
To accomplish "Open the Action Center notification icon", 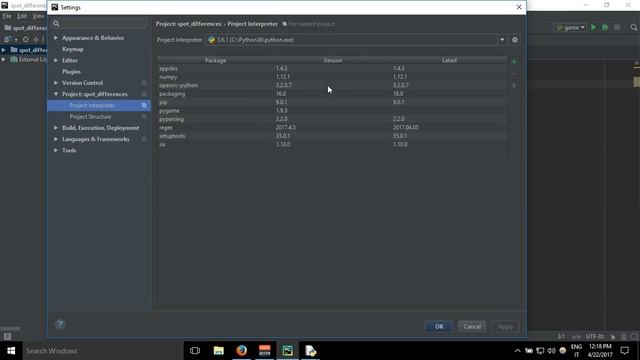I will 624,351.
